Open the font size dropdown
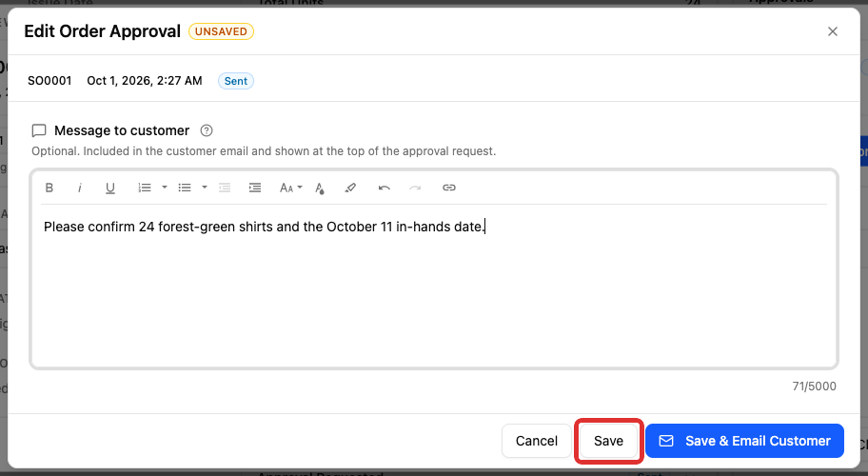 tap(290, 188)
